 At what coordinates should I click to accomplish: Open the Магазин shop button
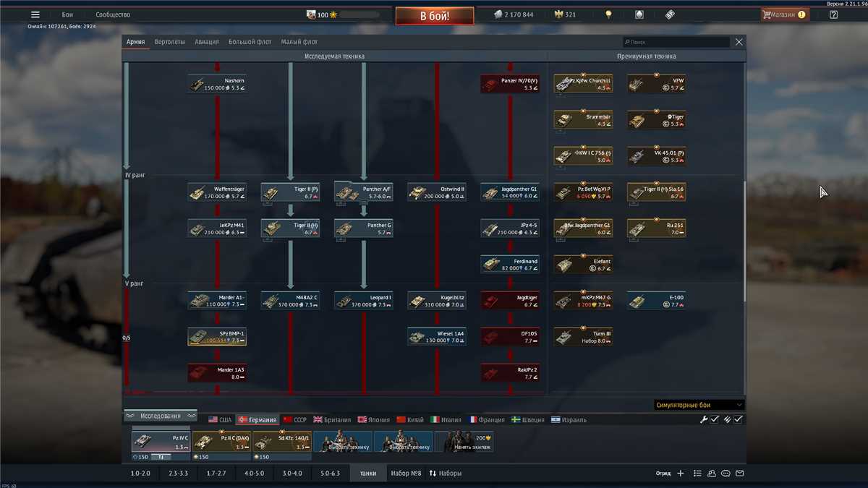tap(784, 14)
